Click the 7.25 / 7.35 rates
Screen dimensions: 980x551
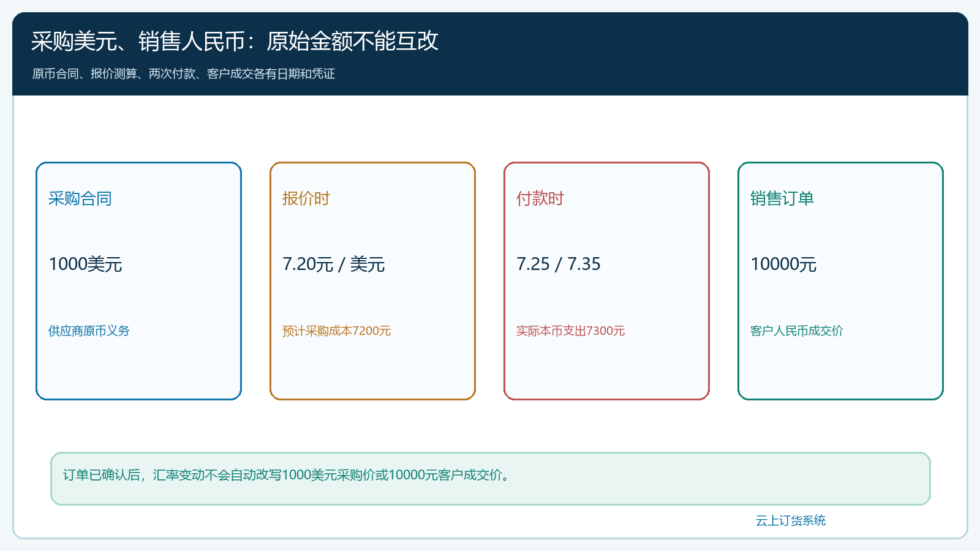pos(558,264)
